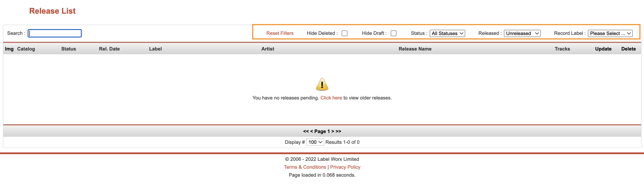The image size is (644, 191).
Task: Click the Label Worx Limited copyright text
Action: click(322, 159)
